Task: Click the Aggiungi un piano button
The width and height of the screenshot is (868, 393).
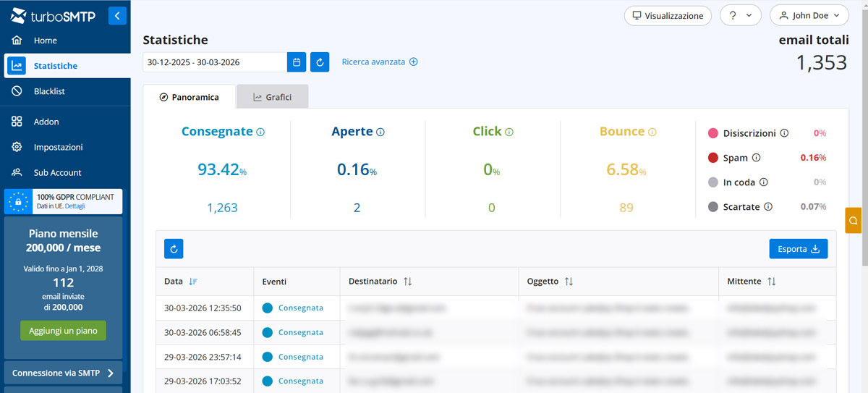Action: click(x=63, y=330)
